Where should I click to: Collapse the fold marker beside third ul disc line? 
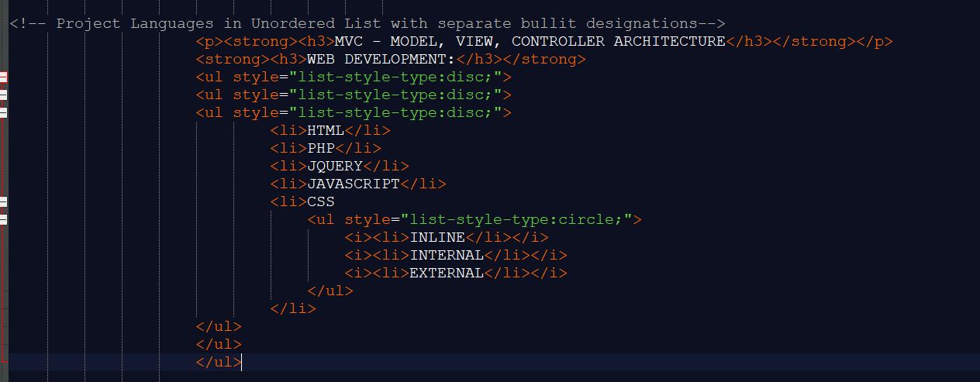3,112
